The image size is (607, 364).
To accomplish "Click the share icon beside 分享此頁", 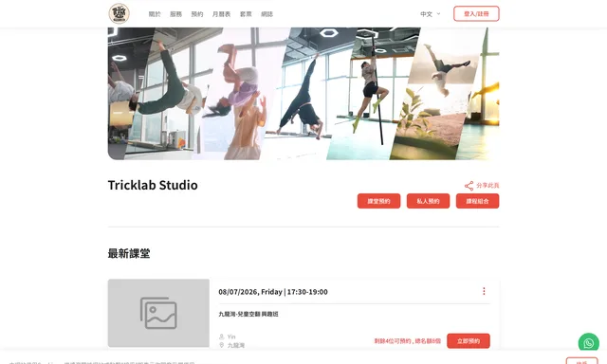I will [469, 186].
